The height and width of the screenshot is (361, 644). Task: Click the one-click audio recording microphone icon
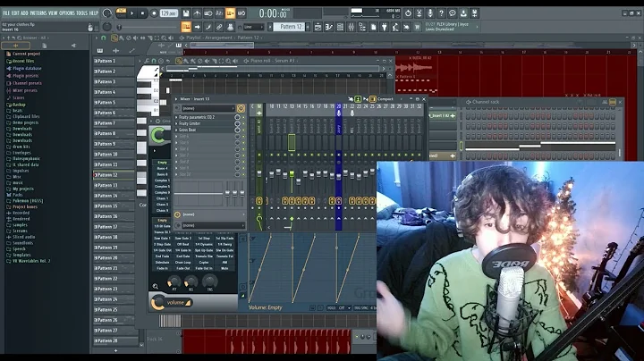pyautogui.click(x=430, y=13)
